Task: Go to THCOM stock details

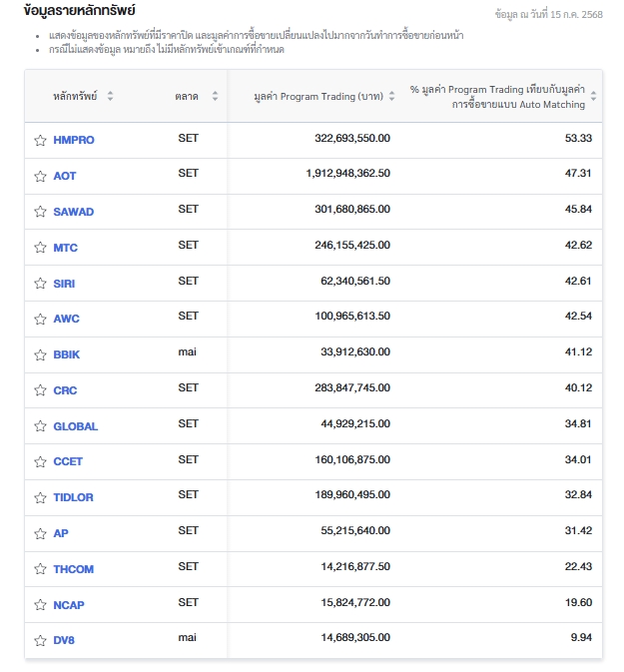Action: click(73, 569)
